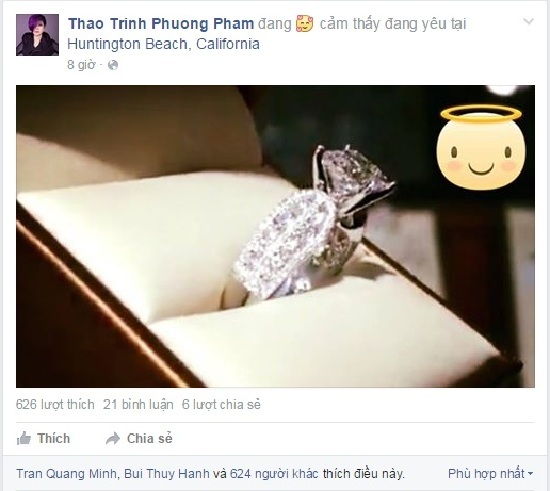Open the diamond ring photo
Viewport: 550px width, 491px height.
(275, 236)
